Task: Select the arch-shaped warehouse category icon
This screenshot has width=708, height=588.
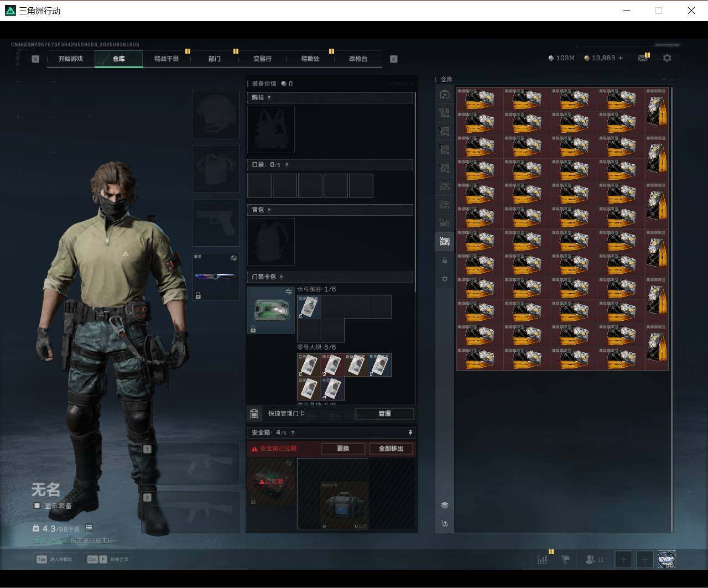Action: [444, 95]
